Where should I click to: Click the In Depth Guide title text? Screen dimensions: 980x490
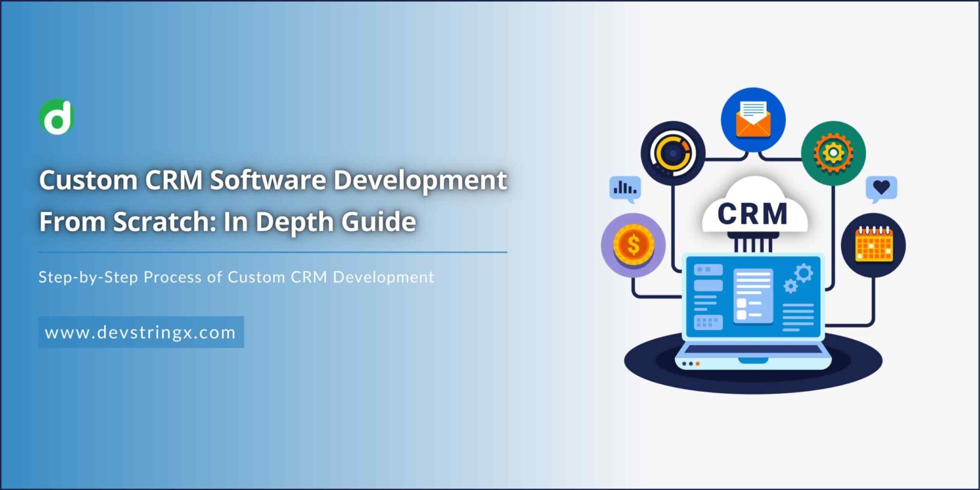click(x=226, y=222)
